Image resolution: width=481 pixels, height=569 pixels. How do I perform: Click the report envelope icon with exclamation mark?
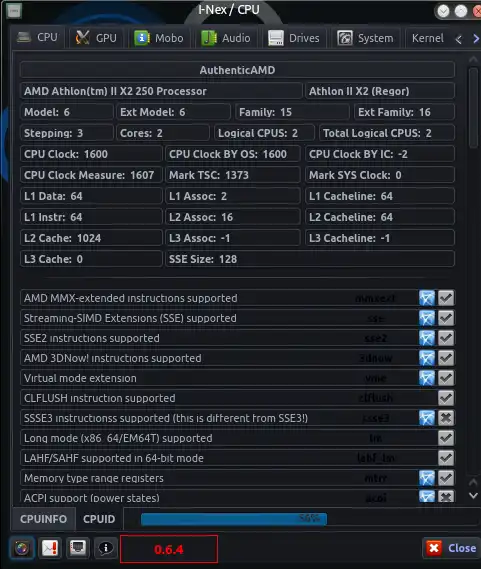click(x=50, y=548)
